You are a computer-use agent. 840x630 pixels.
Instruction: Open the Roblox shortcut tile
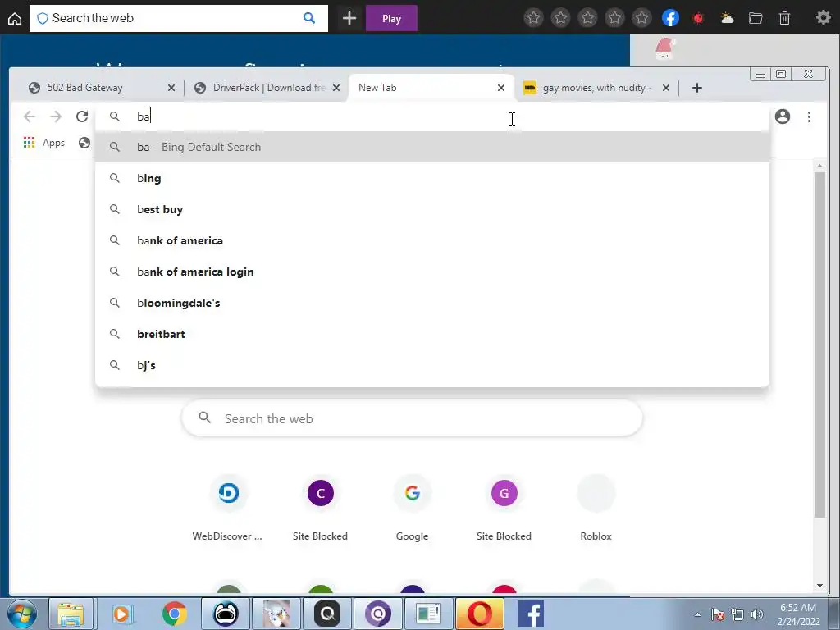596,508
